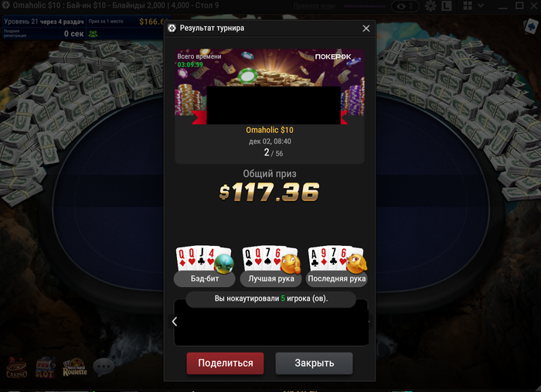The width and height of the screenshot is (541, 392).
Task: Close the Результат турнира dialog
Action: tap(366, 29)
